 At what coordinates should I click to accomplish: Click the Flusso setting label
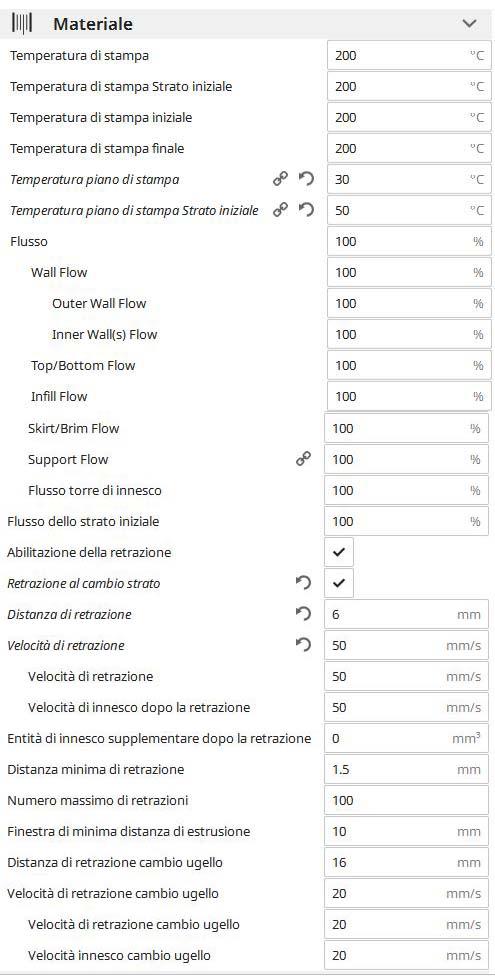pos(29,241)
